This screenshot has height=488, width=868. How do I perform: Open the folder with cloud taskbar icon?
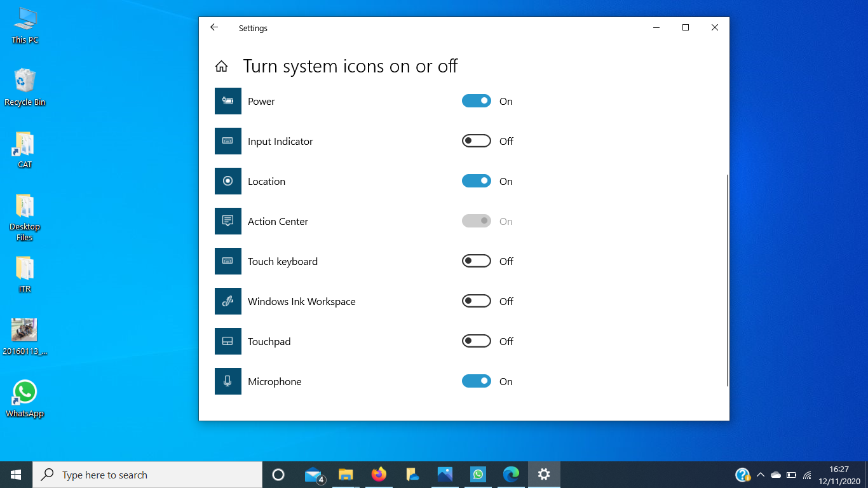tap(412, 475)
